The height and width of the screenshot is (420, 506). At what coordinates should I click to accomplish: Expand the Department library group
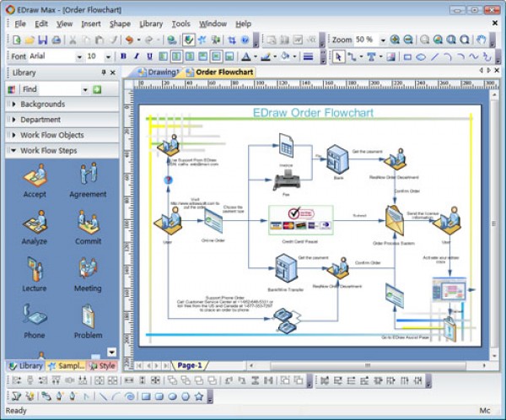(62, 120)
